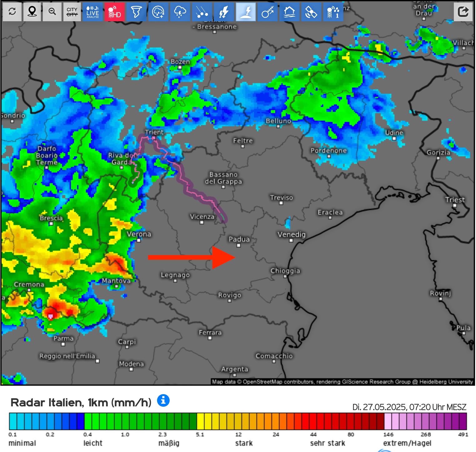
Task: Click the Belluno city label
Action: tap(278, 121)
